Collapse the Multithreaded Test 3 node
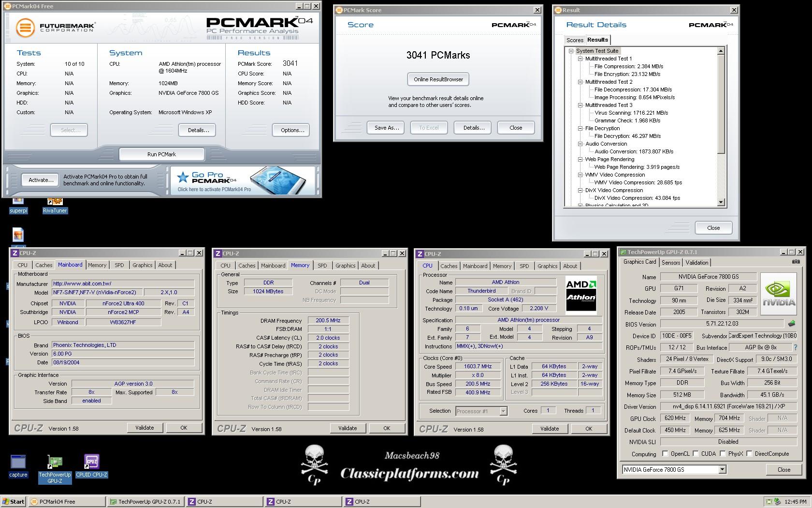812x508 pixels. point(580,105)
